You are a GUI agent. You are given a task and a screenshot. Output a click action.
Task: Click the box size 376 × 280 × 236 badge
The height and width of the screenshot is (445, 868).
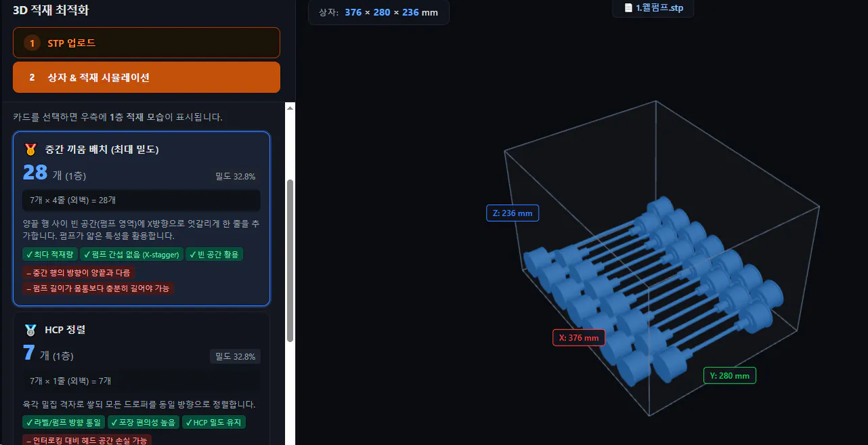tap(378, 12)
